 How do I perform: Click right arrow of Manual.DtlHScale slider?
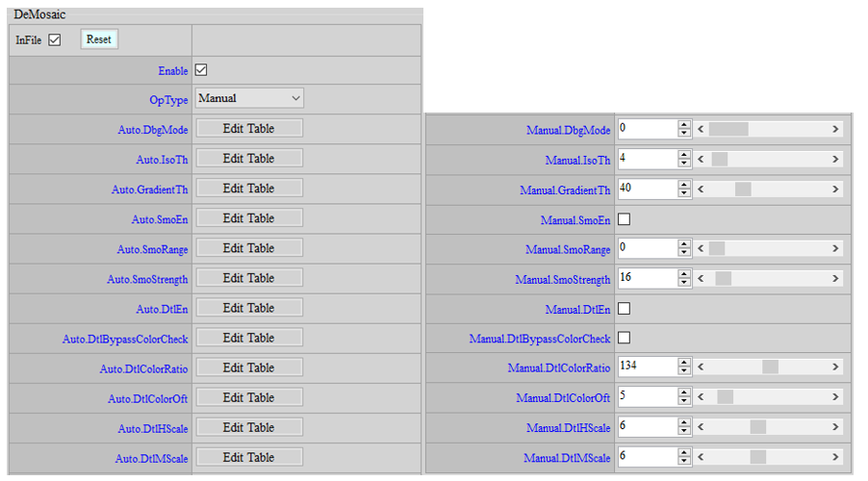click(835, 427)
